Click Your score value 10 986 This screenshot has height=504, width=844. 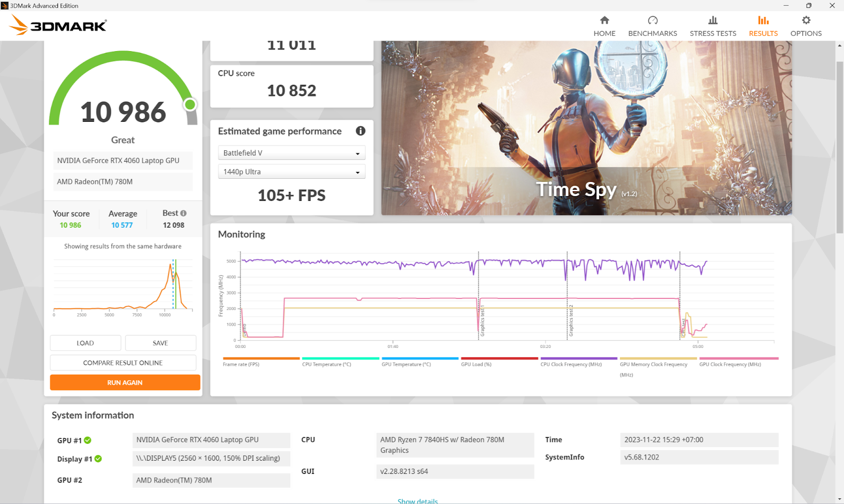(x=70, y=225)
